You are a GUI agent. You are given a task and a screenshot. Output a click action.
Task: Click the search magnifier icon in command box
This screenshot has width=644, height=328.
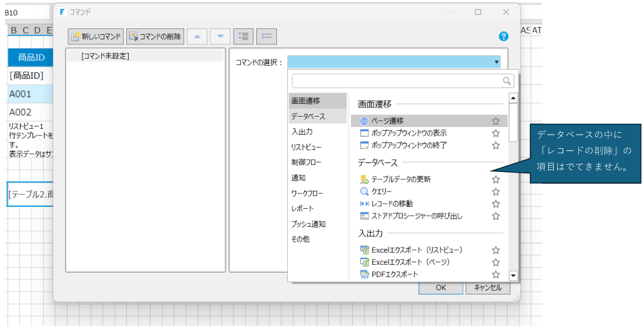(x=507, y=81)
